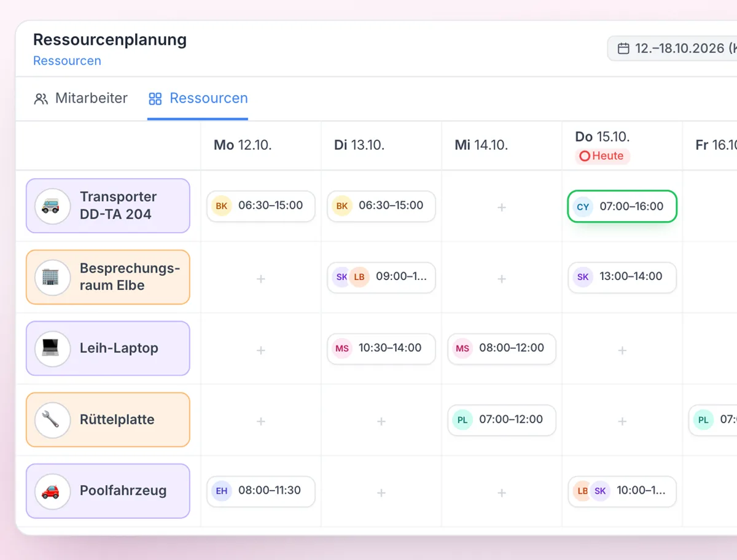Click PL avatar on Friday Rüttelplatte booking

click(703, 419)
